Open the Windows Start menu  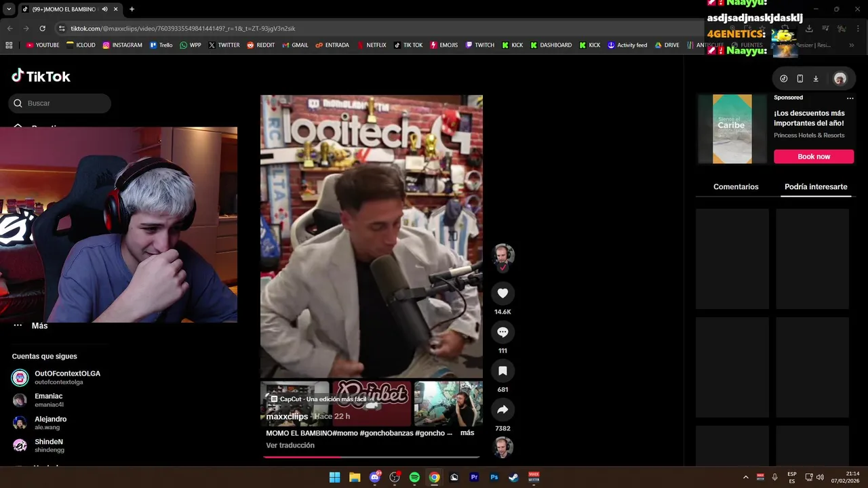coord(334,477)
